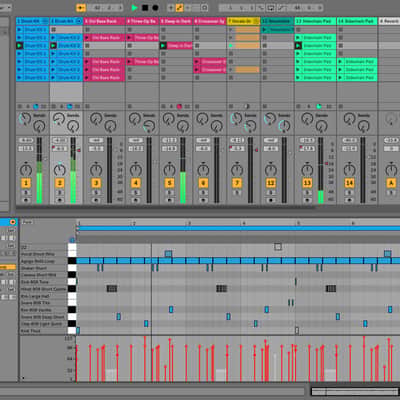
Task: Click the first dark Hihat note cluster
Action: point(112,289)
